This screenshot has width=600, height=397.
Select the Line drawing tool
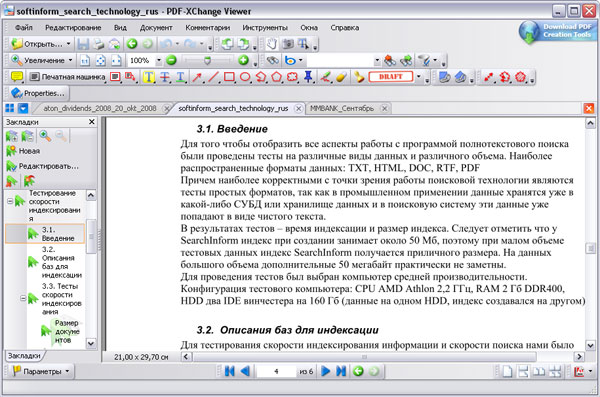pos(213,77)
